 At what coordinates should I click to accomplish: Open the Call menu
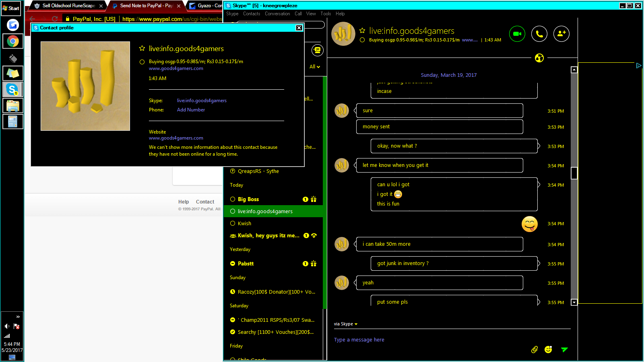[298, 14]
